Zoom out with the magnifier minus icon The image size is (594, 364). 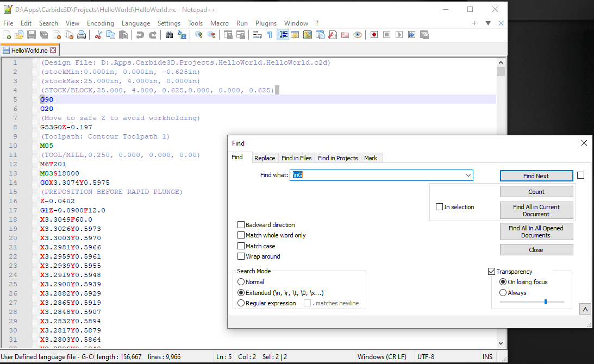coord(211,35)
